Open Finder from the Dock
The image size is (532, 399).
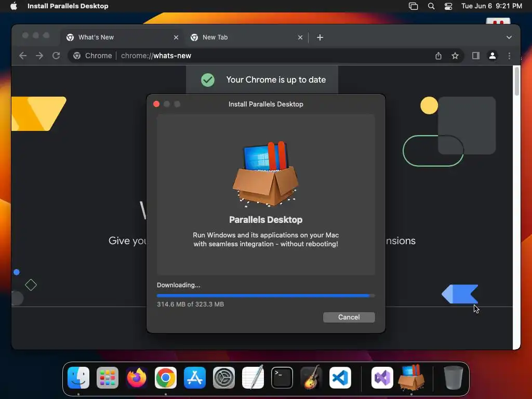pos(78,378)
